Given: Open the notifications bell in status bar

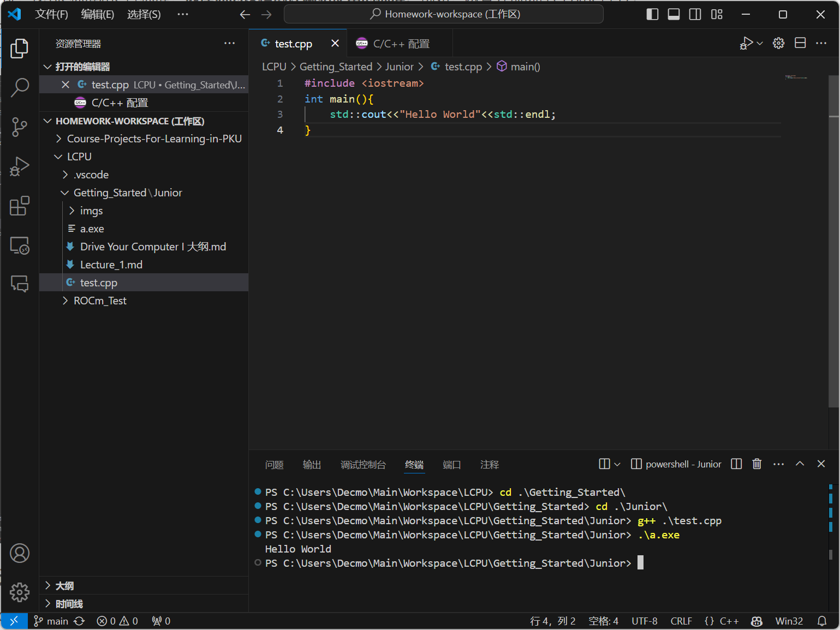Looking at the screenshot, I should (821, 621).
